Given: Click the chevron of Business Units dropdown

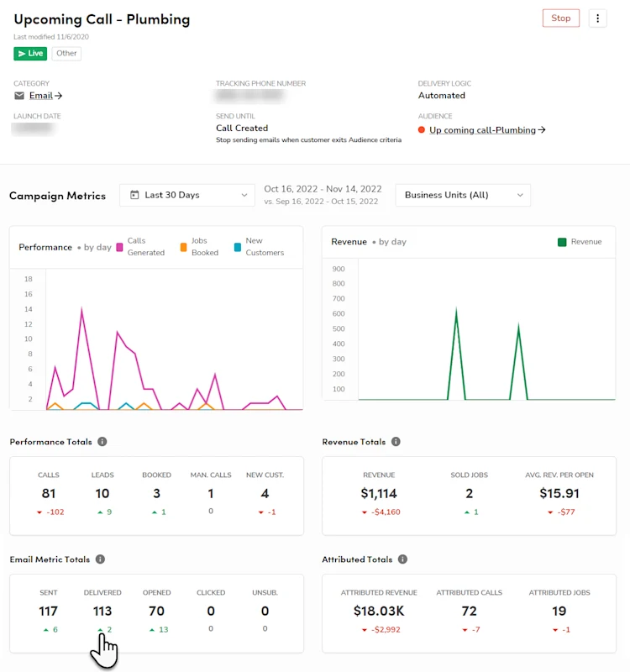Looking at the screenshot, I should point(520,195).
